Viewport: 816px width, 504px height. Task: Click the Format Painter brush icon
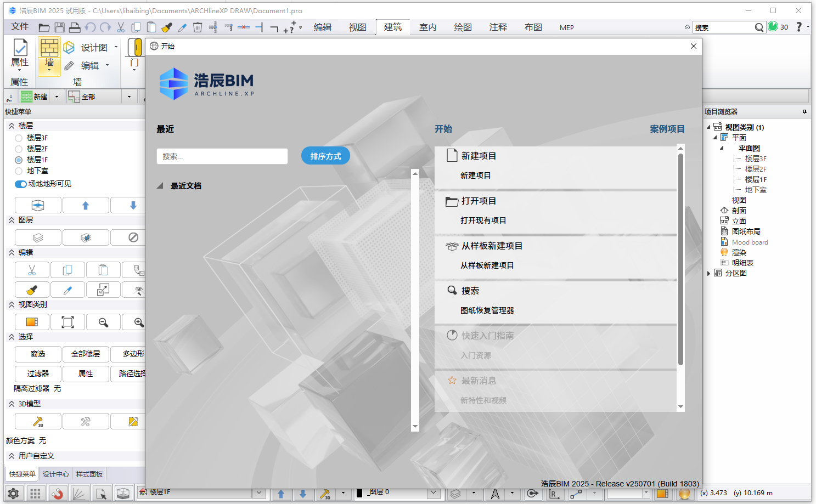[x=167, y=27]
